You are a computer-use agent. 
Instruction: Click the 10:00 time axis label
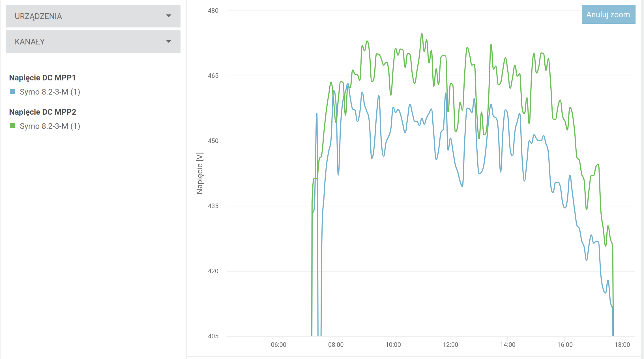393,345
